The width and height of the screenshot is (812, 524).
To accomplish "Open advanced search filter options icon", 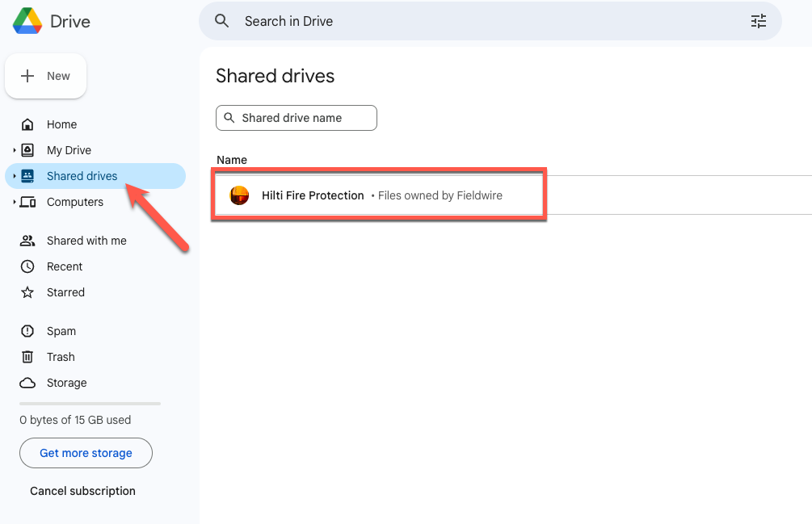I will coord(759,21).
